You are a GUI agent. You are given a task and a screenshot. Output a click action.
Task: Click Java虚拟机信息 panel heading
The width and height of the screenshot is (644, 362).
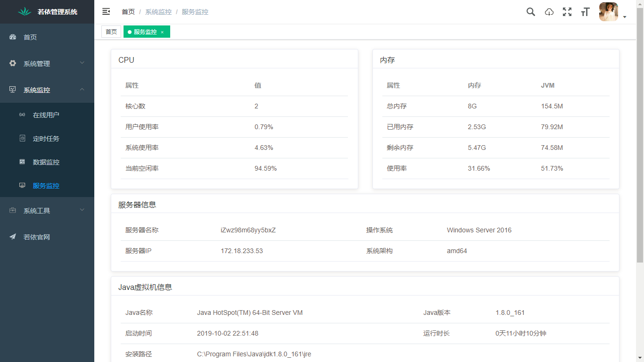[145, 287]
